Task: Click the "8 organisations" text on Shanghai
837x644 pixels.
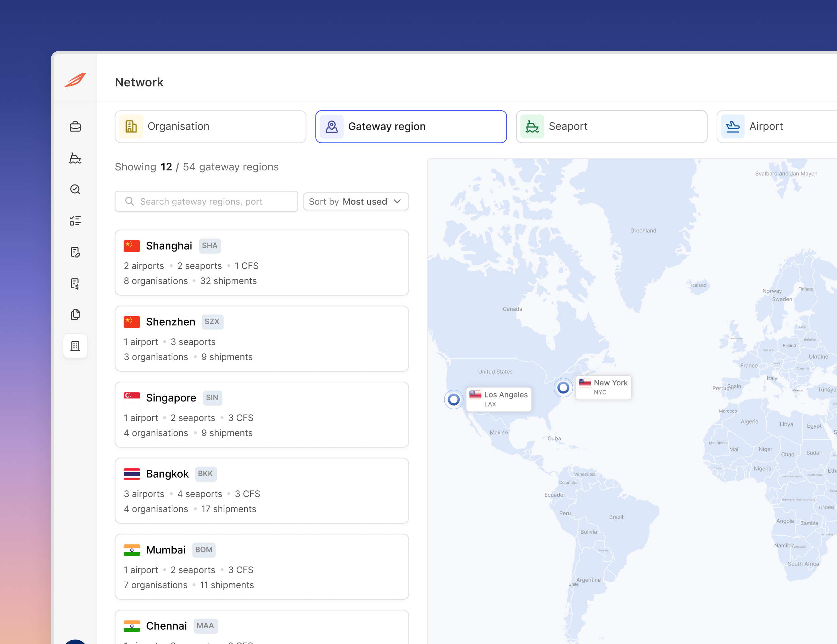Action: coord(156,281)
